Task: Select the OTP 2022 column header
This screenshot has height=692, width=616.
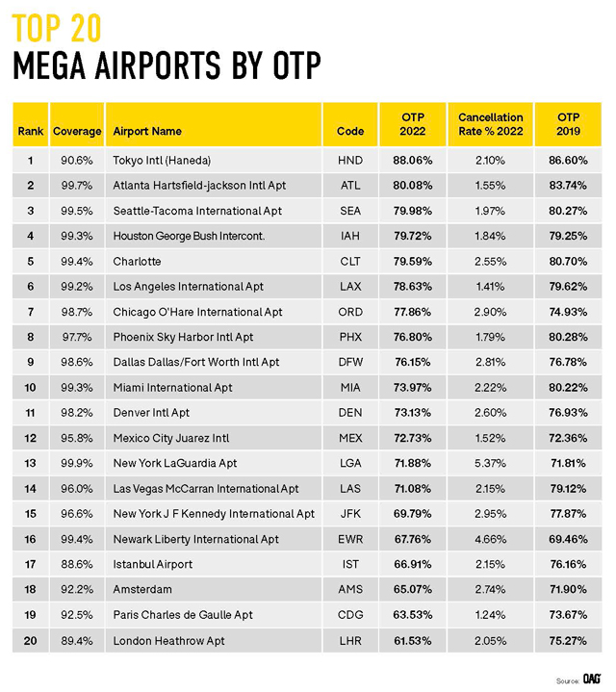Action: click(413, 124)
